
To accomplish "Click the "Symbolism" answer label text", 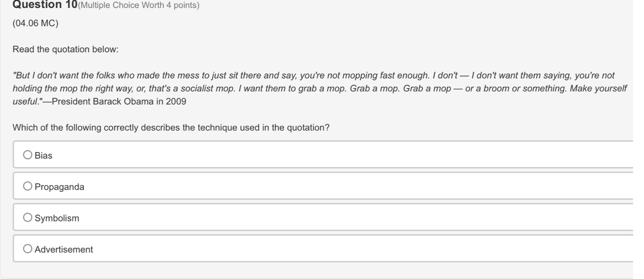I will 57,218.
